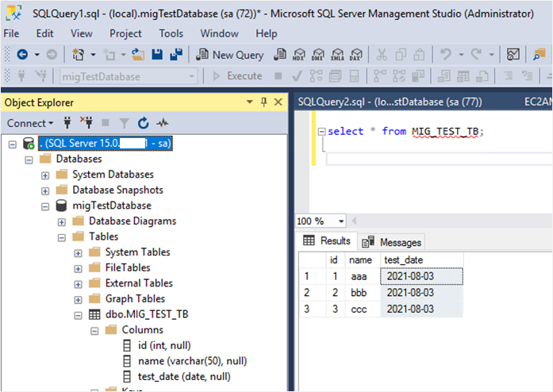The height and width of the screenshot is (392, 553).
Task: Click the New Query button
Action: 230,55
